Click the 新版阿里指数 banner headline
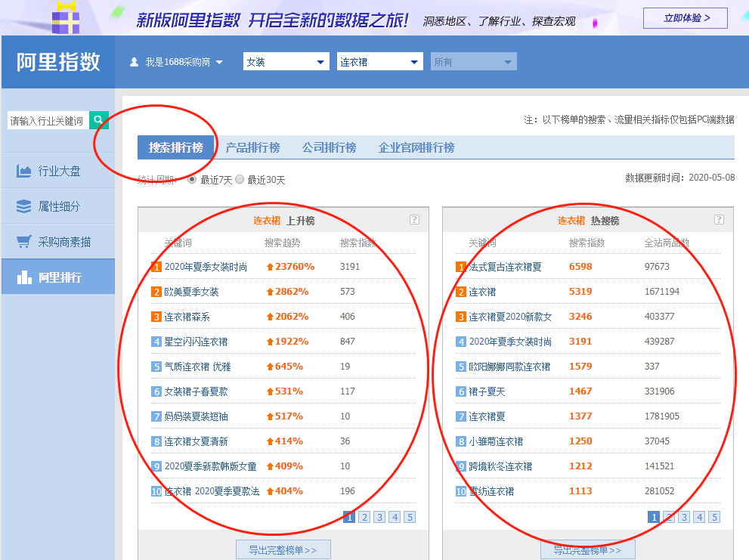 [x=272, y=20]
